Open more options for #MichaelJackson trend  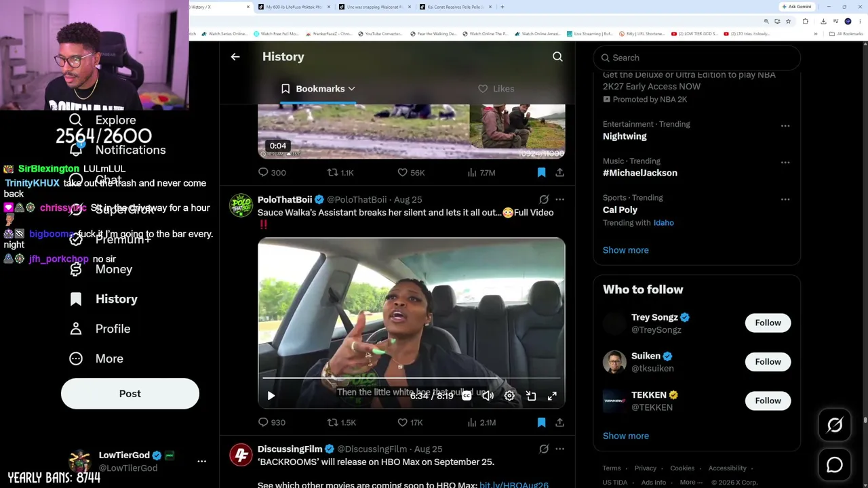pyautogui.click(x=785, y=162)
